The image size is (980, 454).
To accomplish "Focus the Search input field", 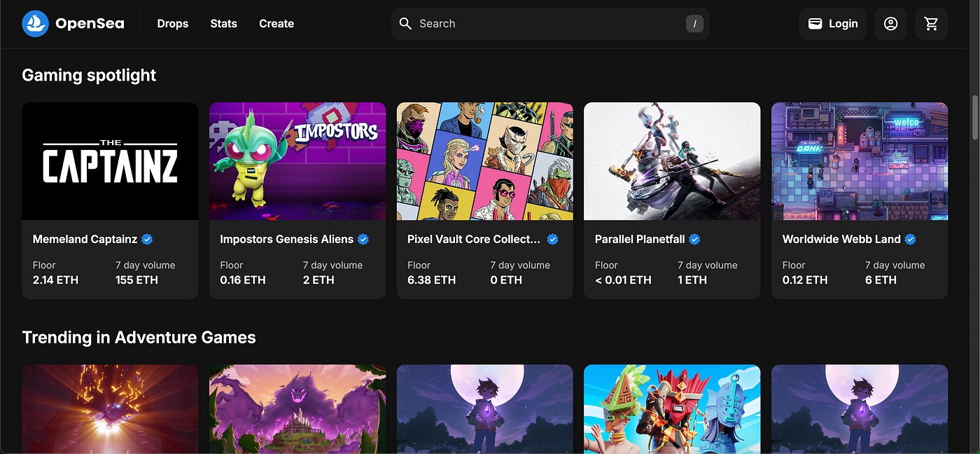I will (550, 24).
